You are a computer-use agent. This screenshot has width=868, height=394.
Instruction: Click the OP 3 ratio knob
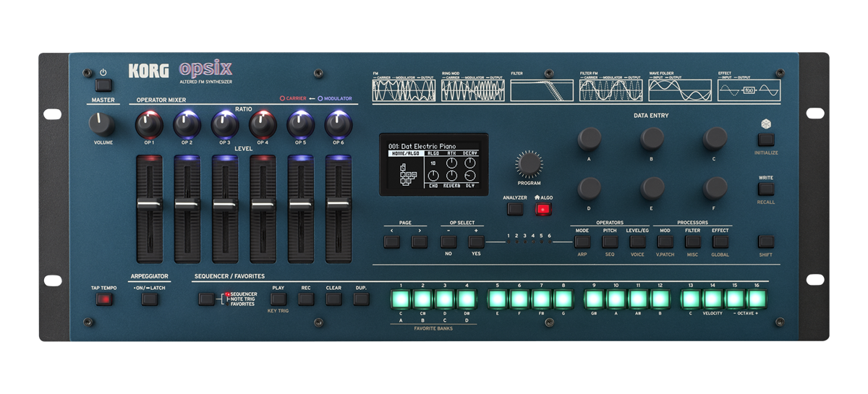pyautogui.click(x=225, y=125)
